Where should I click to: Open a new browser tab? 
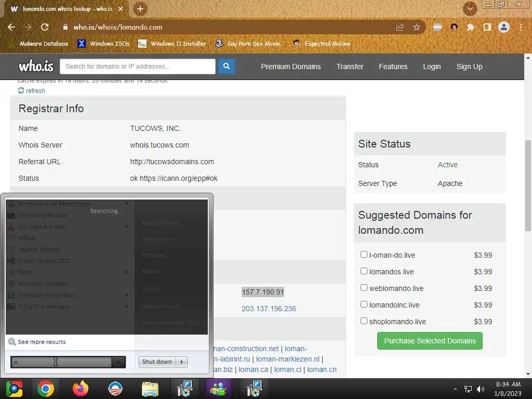(x=140, y=9)
